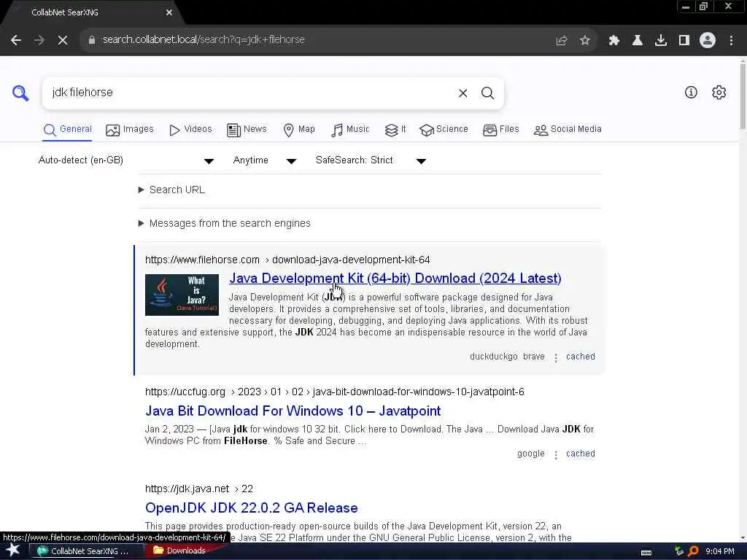Open Java Development Kit (64-bit) Download link
747x560 pixels.
coord(395,279)
